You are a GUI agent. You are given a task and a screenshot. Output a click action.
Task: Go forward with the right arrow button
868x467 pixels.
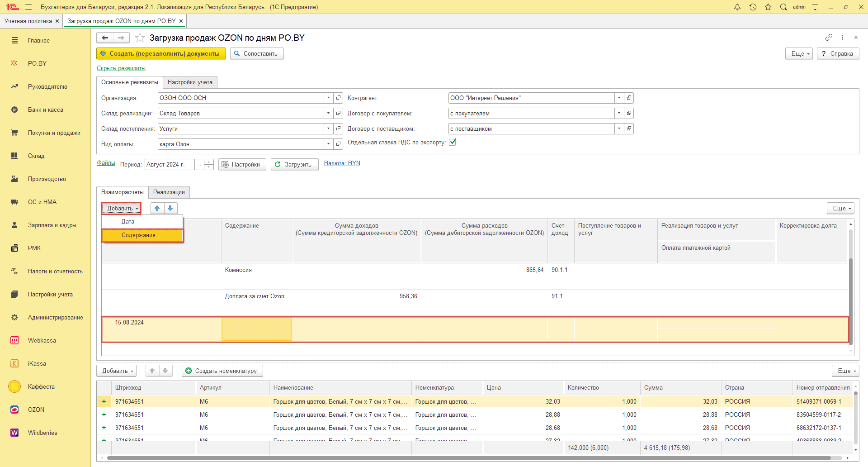coord(121,38)
